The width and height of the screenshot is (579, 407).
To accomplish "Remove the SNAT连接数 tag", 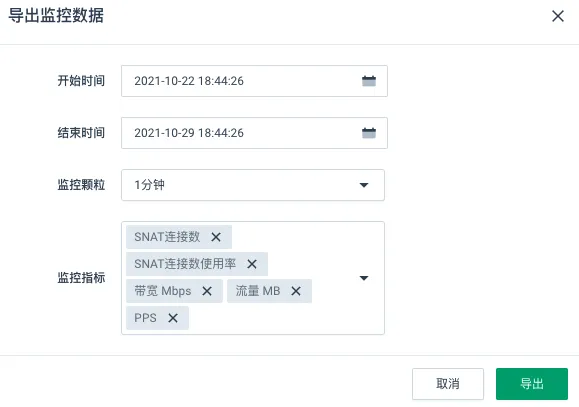I will (216, 237).
